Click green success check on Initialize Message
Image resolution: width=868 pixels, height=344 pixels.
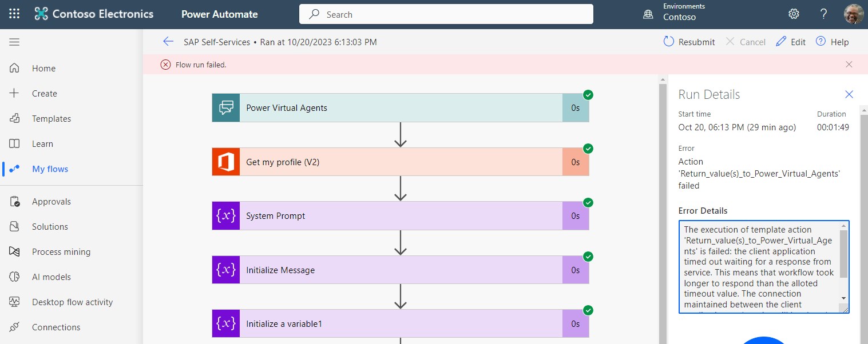(588, 257)
